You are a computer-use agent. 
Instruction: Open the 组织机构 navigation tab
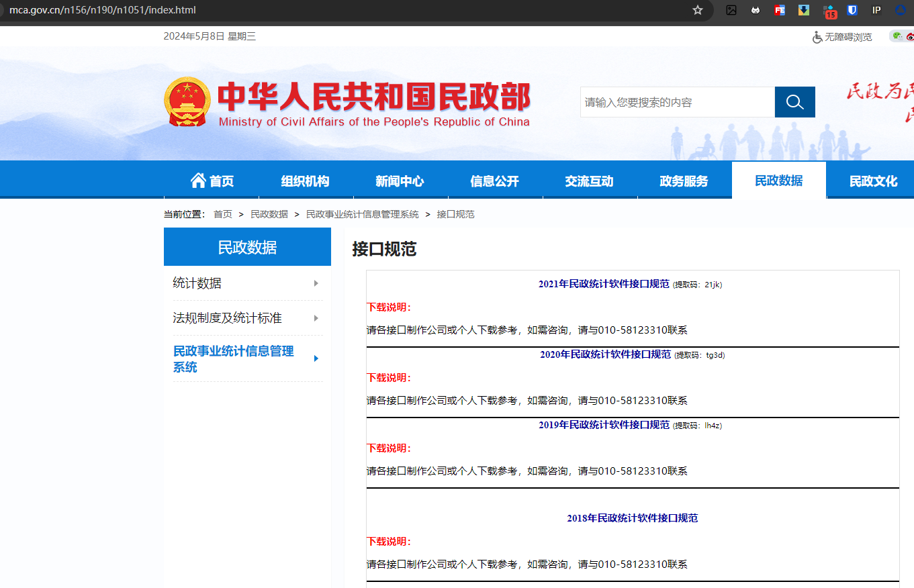coord(306,181)
